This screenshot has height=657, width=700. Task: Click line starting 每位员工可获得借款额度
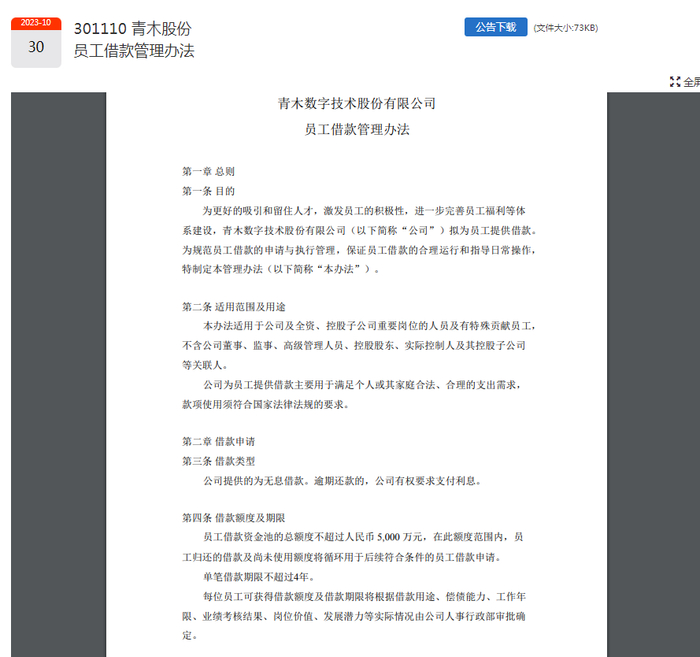(365, 596)
